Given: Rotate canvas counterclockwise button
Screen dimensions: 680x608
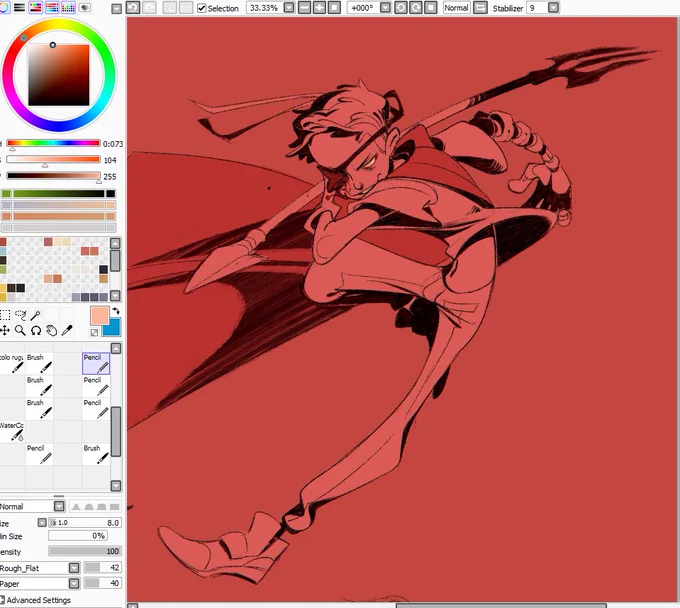Looking at the screenshot, I should (x=401, y=8).
